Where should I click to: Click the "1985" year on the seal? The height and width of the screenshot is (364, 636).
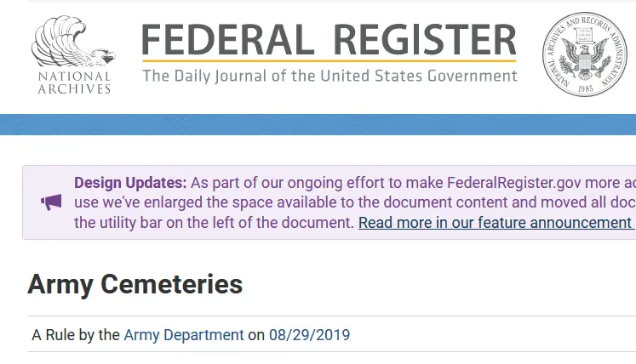point(584,87)
